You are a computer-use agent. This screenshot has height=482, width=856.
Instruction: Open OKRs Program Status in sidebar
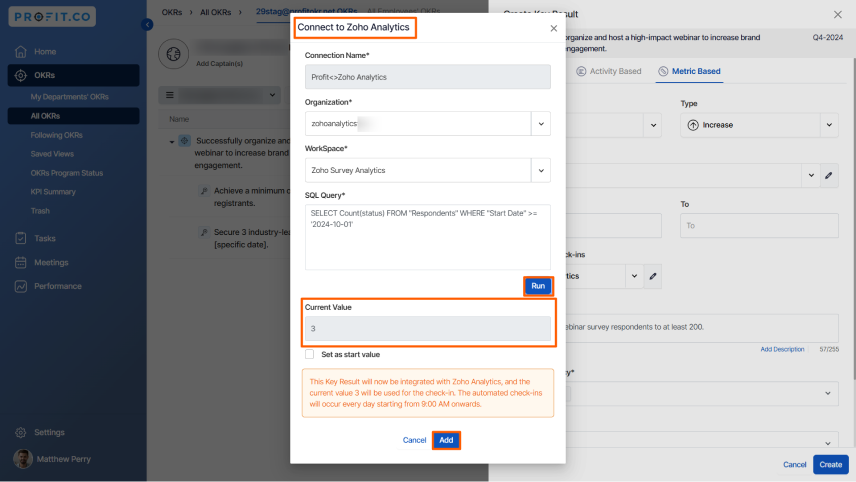coord(67,173)
